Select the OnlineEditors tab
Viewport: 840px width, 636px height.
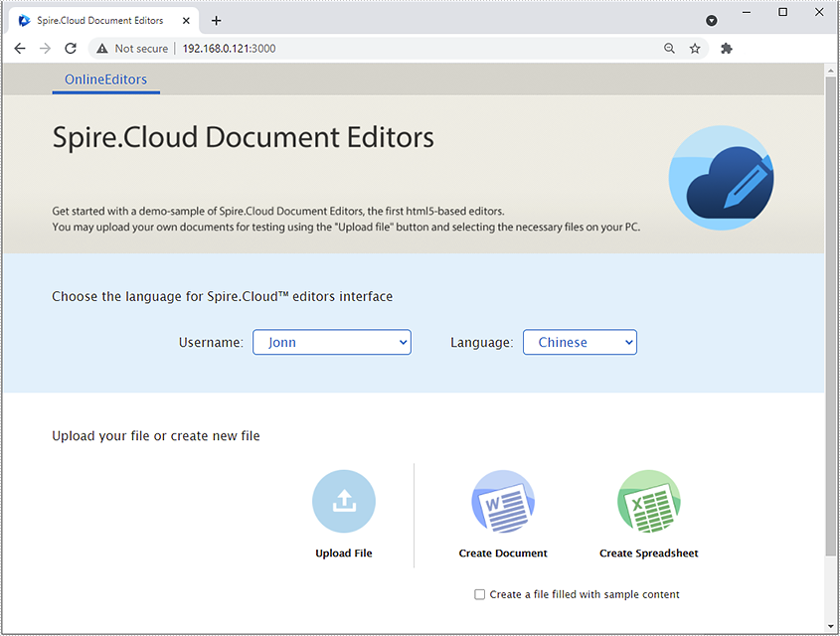click(105, 79)
